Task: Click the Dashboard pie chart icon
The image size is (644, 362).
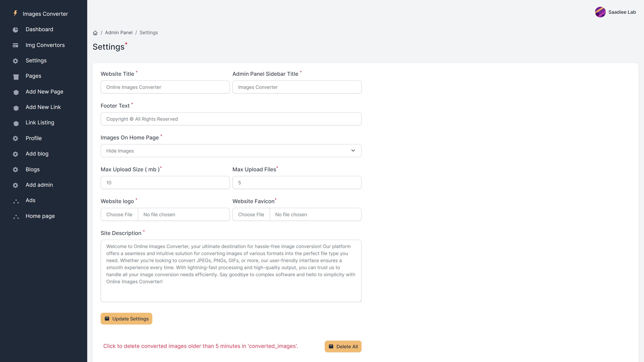Action: (15, 30)
